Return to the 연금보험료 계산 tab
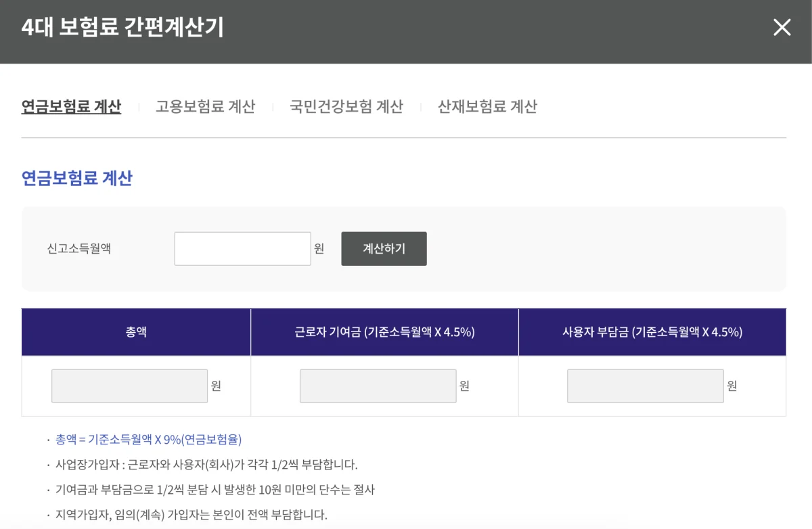This screenshot has width=812, height=529. [72, 106]
